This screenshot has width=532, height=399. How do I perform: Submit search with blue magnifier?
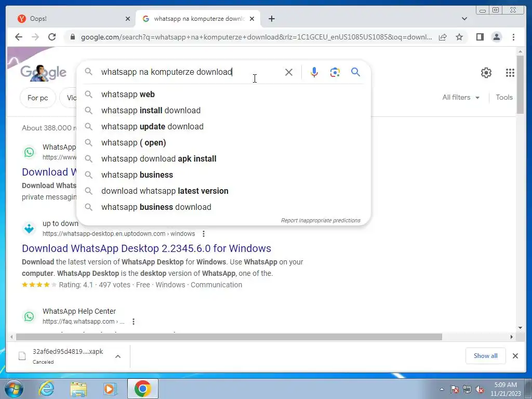pos(355,72)
